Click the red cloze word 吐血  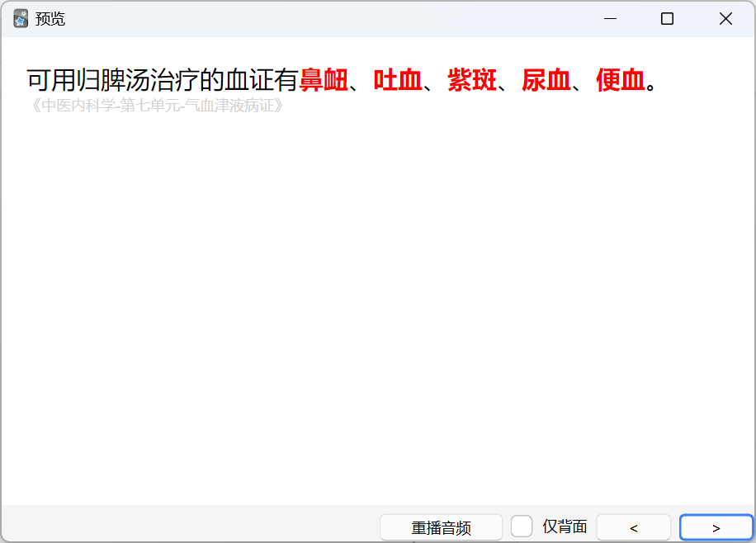pyautogui.click(x=398, y=80)
